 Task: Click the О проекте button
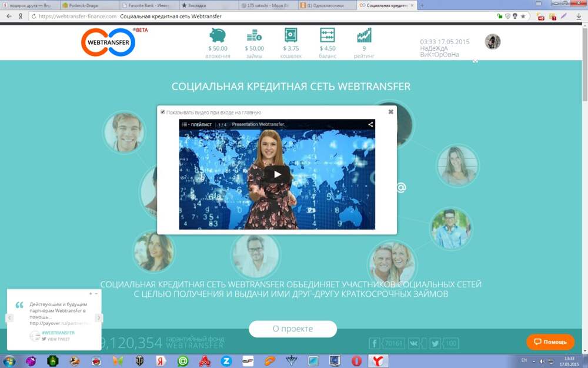point(292,329)
